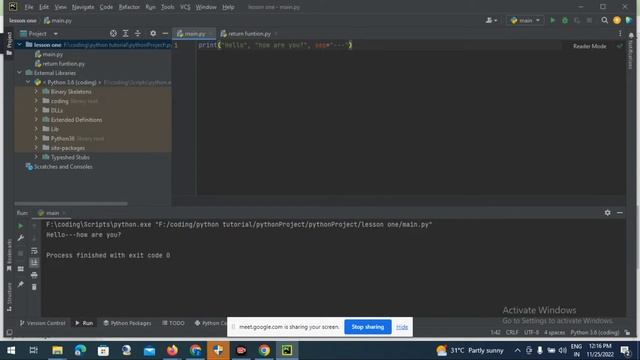Open Search Everywhere magnifier icon

tap(604, 20)
